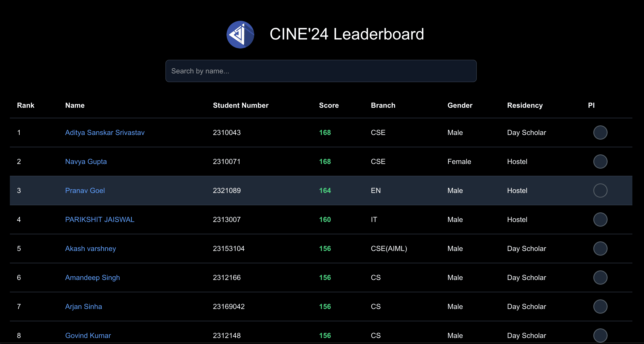Screen dimensions: 644x344
Task: Click the Residency column header
Action: click(x=525, y=105)
